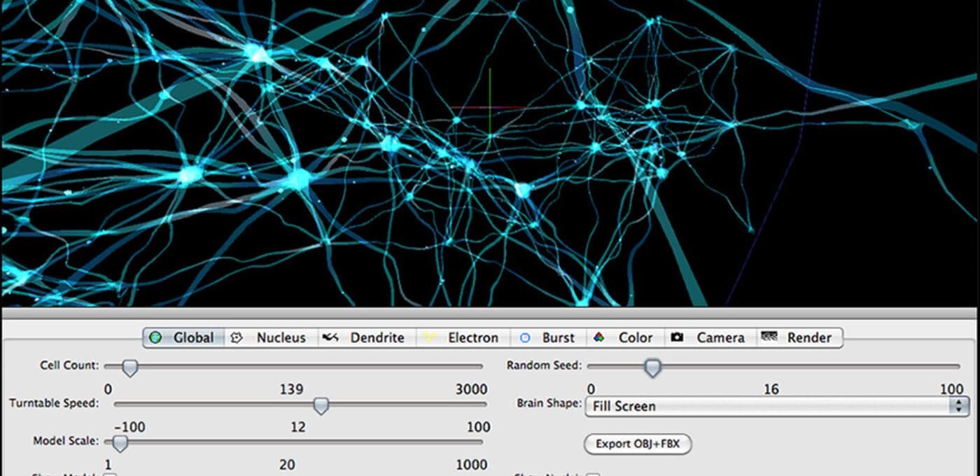Click the Render tab icon

click(769, 337)
